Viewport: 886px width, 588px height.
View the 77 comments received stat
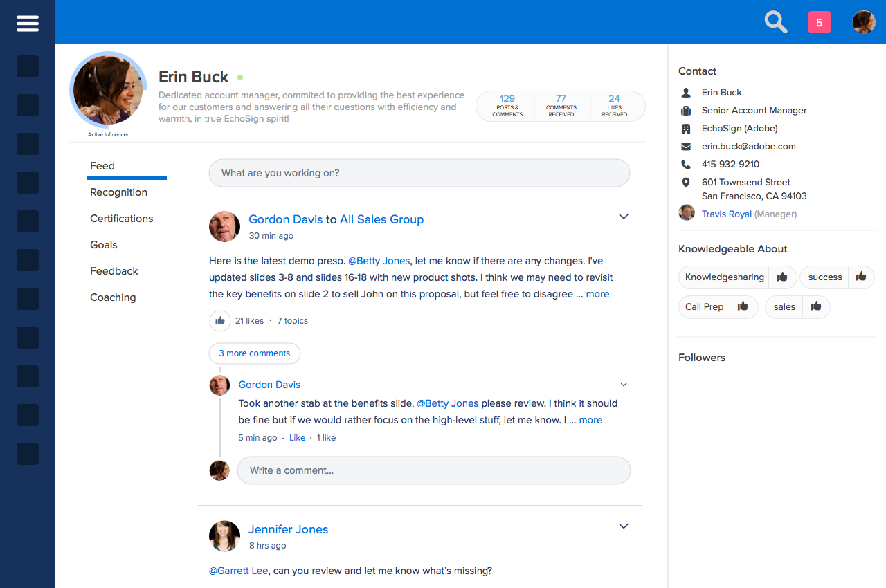[561, 106]
